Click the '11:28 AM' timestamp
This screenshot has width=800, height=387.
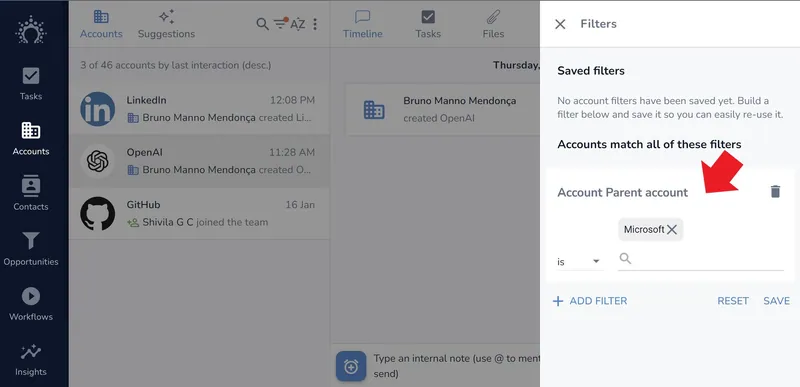tap(292, 152)
